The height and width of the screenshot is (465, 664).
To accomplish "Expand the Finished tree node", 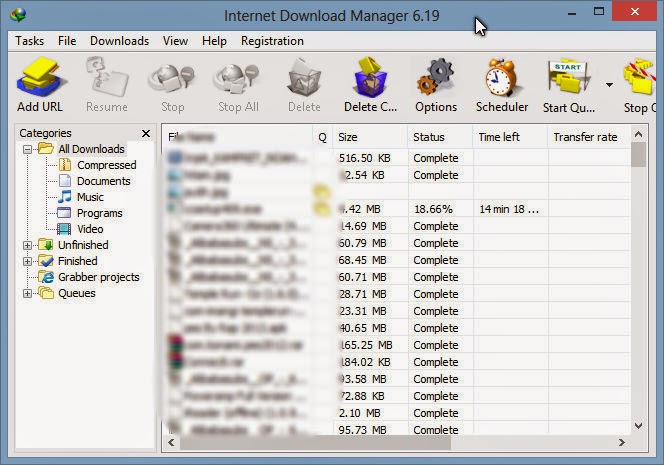I will pyautogui.click(x=28, y=261).
